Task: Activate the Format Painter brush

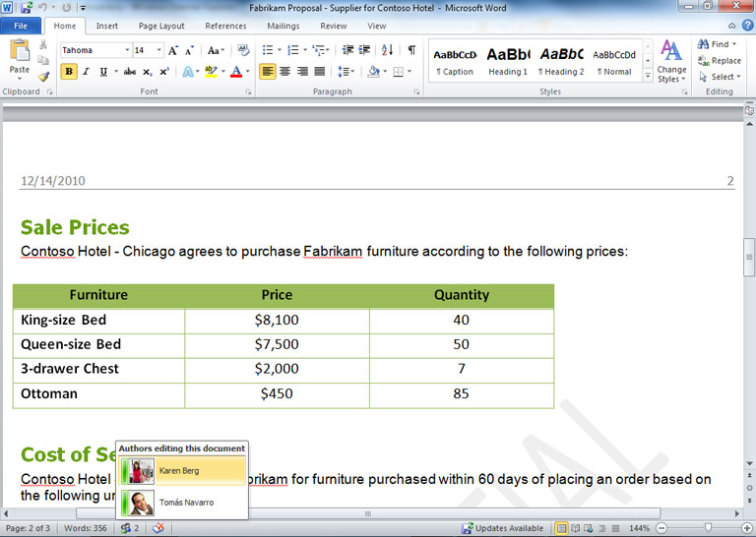Action: 43,76
